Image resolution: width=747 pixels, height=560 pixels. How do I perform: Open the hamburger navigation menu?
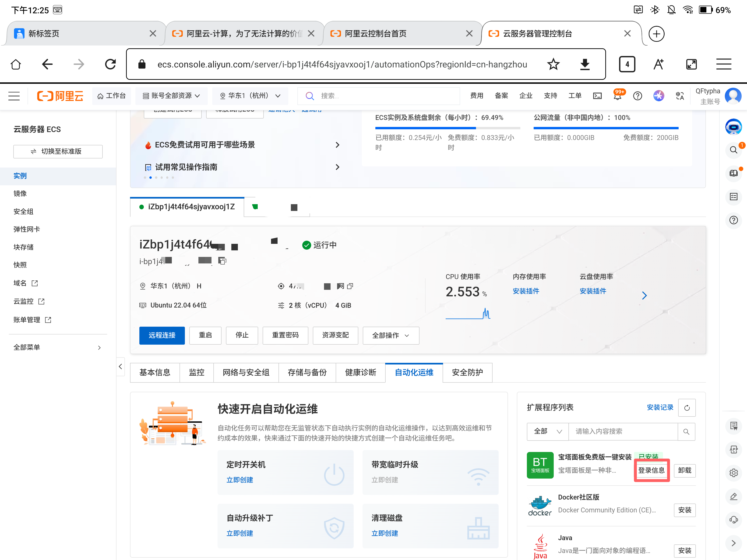14,96
